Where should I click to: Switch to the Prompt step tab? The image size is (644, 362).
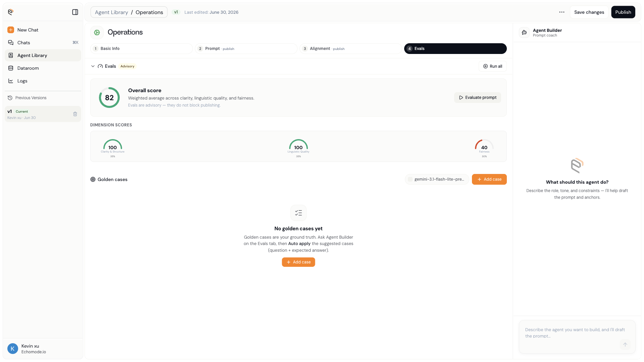(246, 49)
